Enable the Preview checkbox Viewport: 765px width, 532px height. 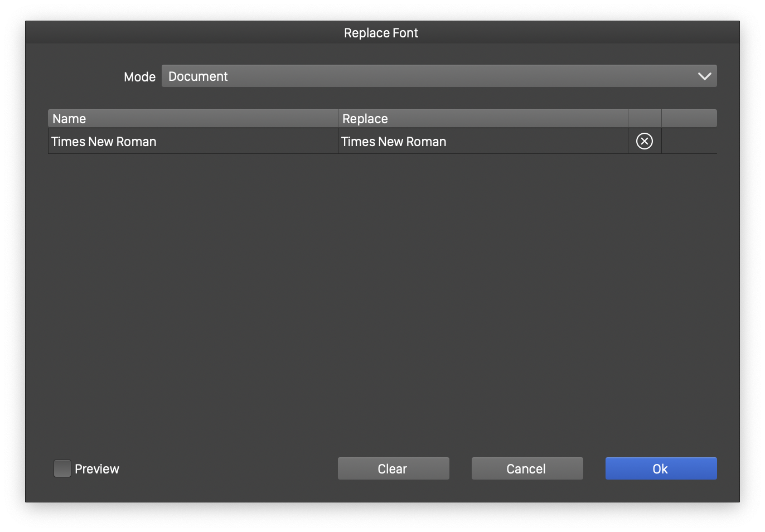[62, 468]
